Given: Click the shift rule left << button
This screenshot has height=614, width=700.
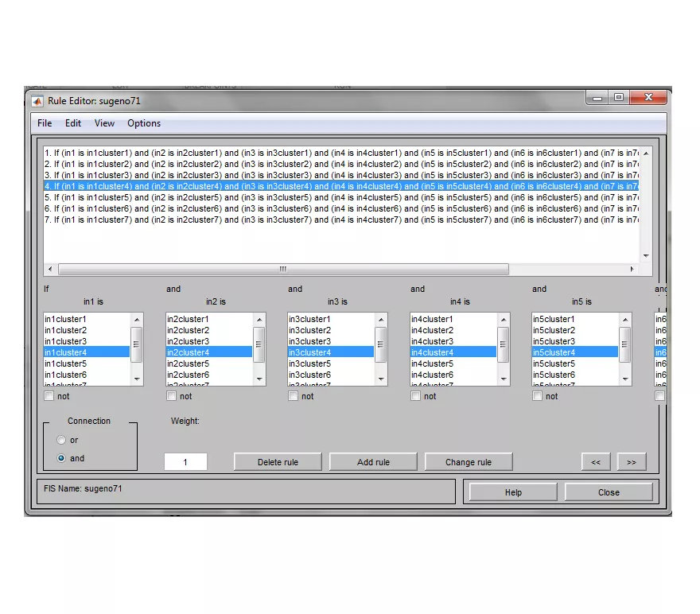Looking at the screenshot, I should (x=596, y=462).
